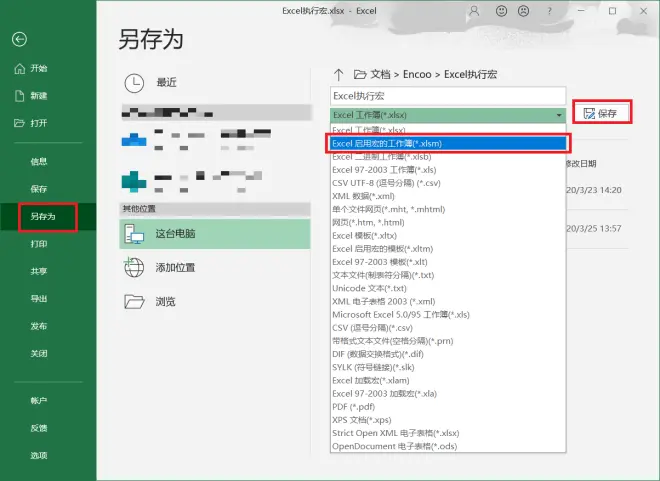The width and height of the screenshot is (660, 481).
Task: Go up one folder level arrow
Action: pos(338,74)
